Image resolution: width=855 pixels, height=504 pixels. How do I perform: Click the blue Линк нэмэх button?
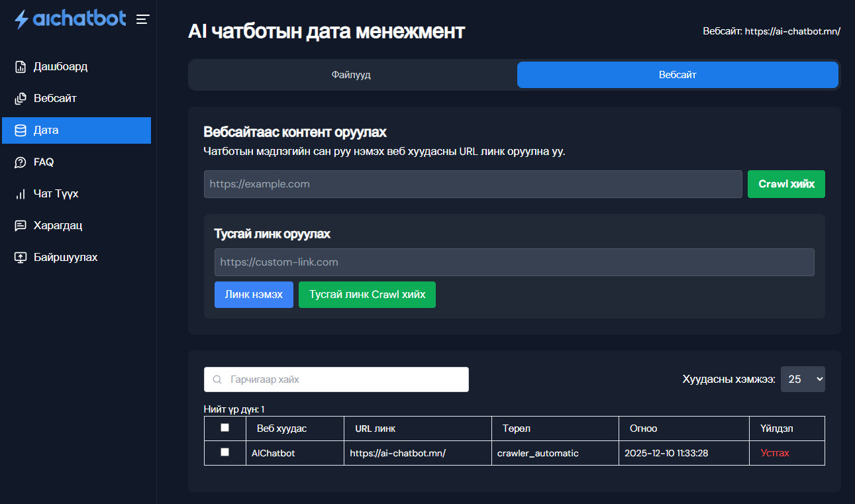pyautogui.click(x=254, y=295)
